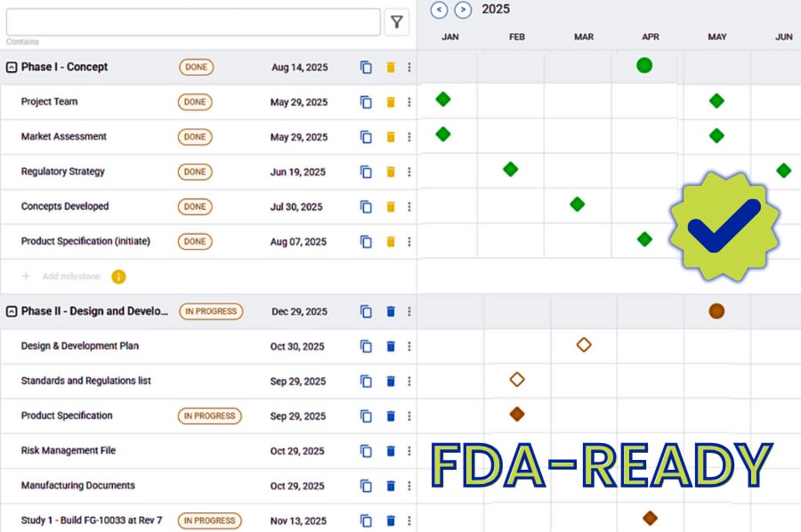Copy the Phase II - Design and Development row
The width and height of the screenshot is (801, 532).
point(366,311)
